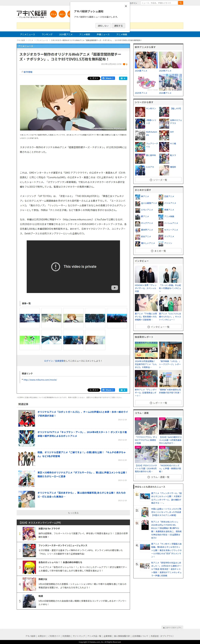Viewport: 200px width, 644px height.
Task: Open the 鳴潮 game thumbnail
Action: coord(29,601)
